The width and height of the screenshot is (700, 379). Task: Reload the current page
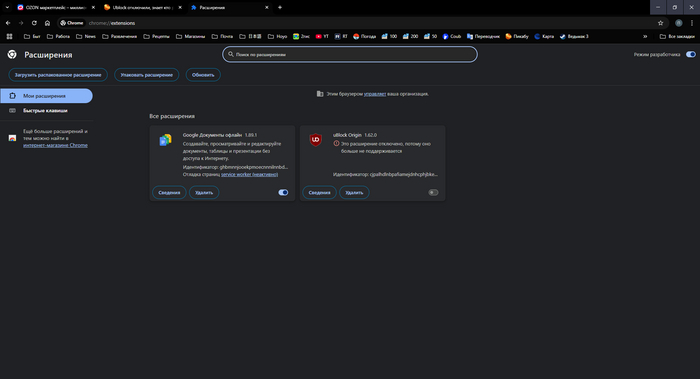coord(34,23)
